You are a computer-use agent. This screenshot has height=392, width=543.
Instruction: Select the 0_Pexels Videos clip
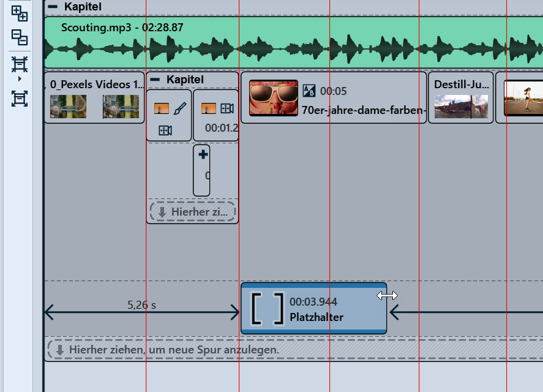pyautogui.click(x=94, y=97)
